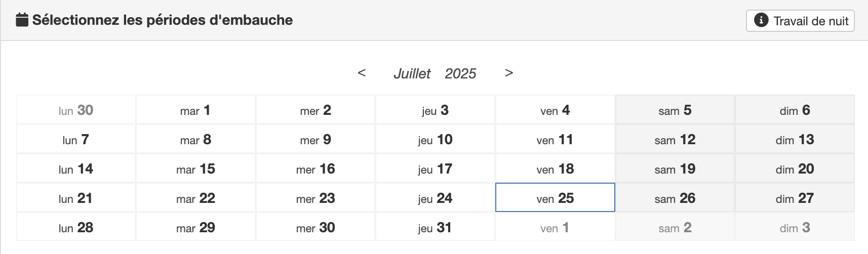This screenshot has width=868, height=254.
Task: Pick Monday lun 14
Action: point(76,168)
